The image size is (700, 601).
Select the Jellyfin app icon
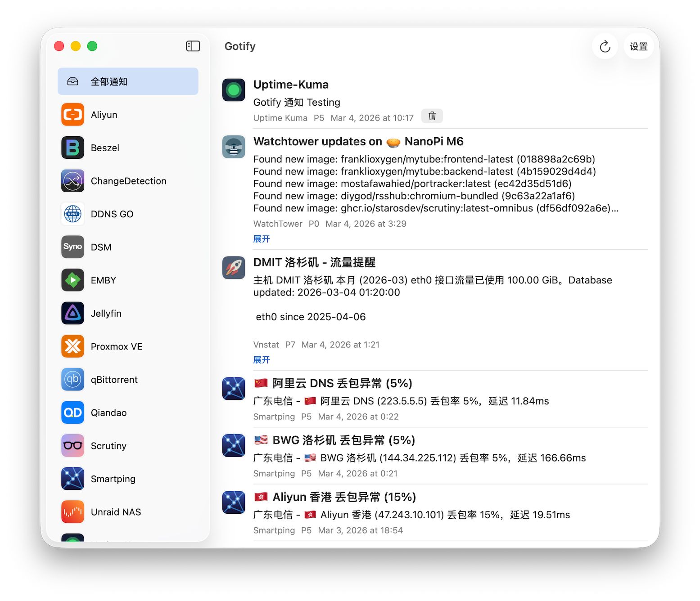tap(72, 313)
